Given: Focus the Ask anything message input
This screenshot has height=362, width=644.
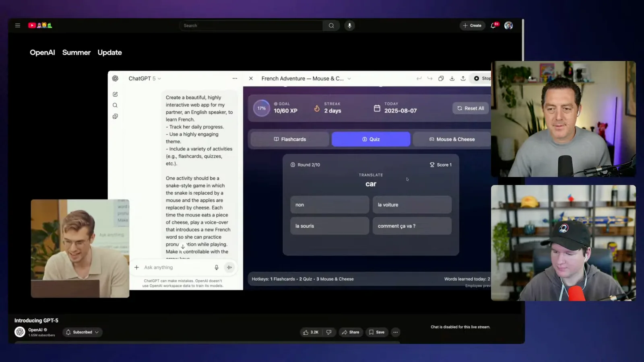Looking at the screenshot, I should 177,267.
